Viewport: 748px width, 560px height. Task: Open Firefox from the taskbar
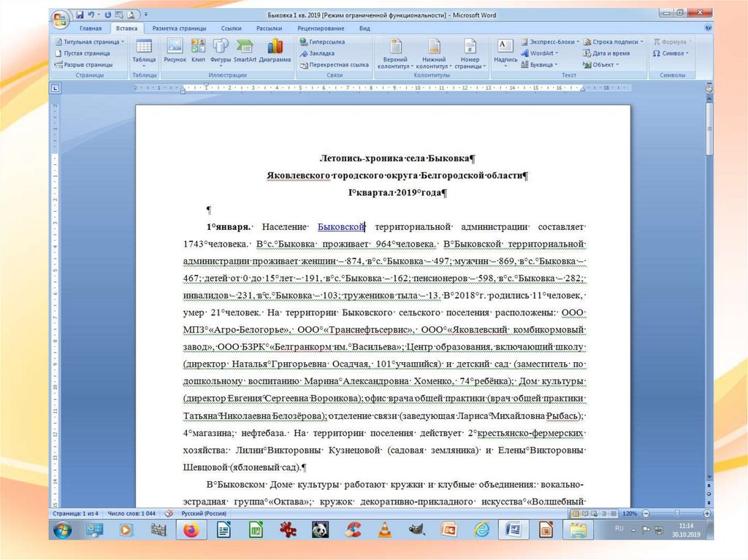coord(191,529)
